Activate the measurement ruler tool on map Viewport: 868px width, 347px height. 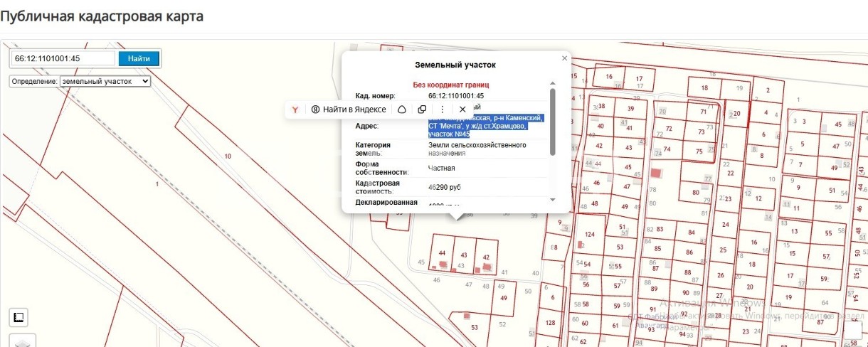click(18, 317)
